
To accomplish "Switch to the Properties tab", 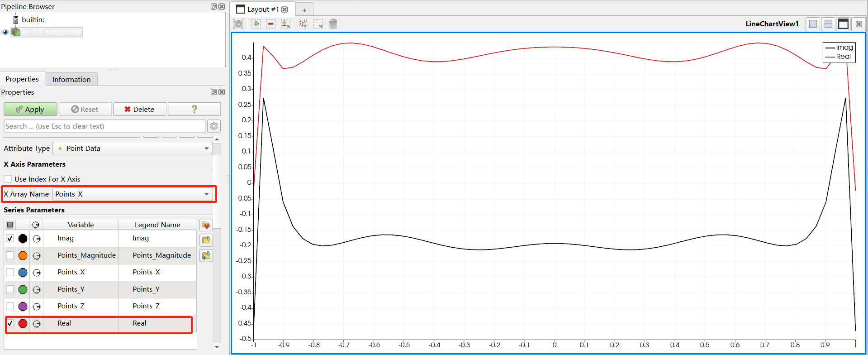I will (x=22, y=79).
